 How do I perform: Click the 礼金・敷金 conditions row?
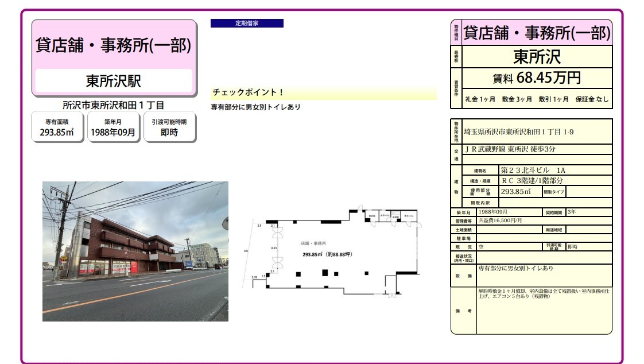click(x=537, y=99)
